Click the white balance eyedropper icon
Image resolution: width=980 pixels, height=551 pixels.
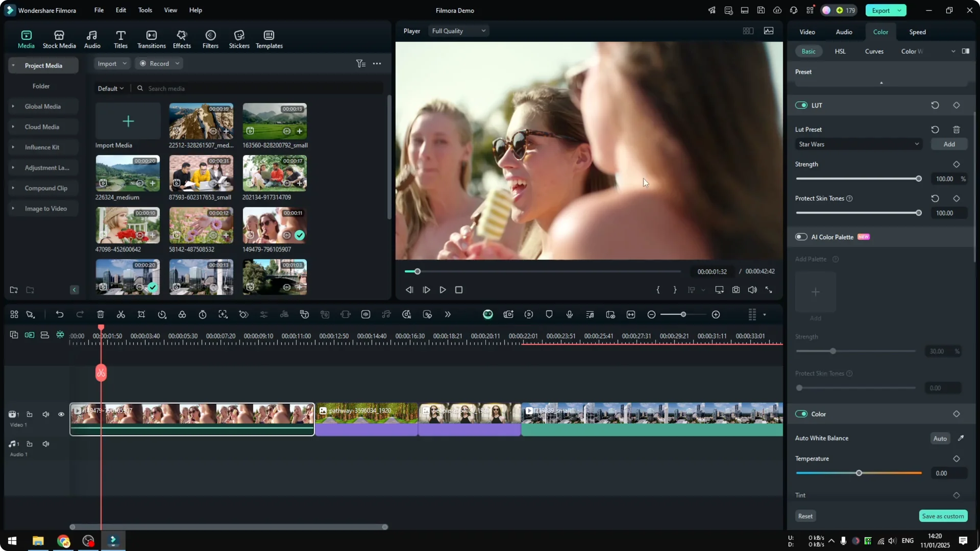coord(961,438)
